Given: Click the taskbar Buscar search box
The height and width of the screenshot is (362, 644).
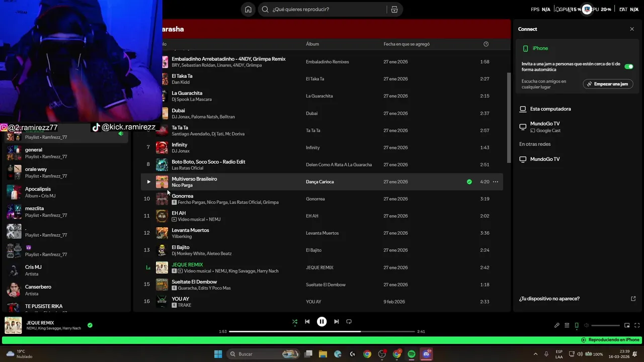Looking at the screenshot, I should 264,354.
